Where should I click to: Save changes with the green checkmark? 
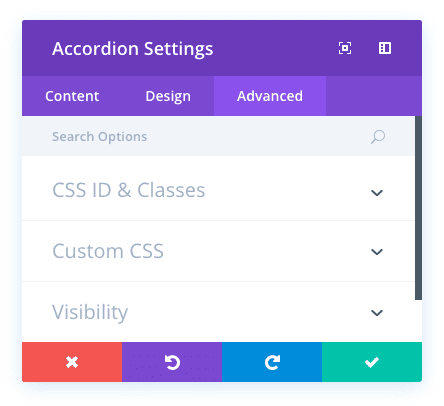(x=372, y=362)
